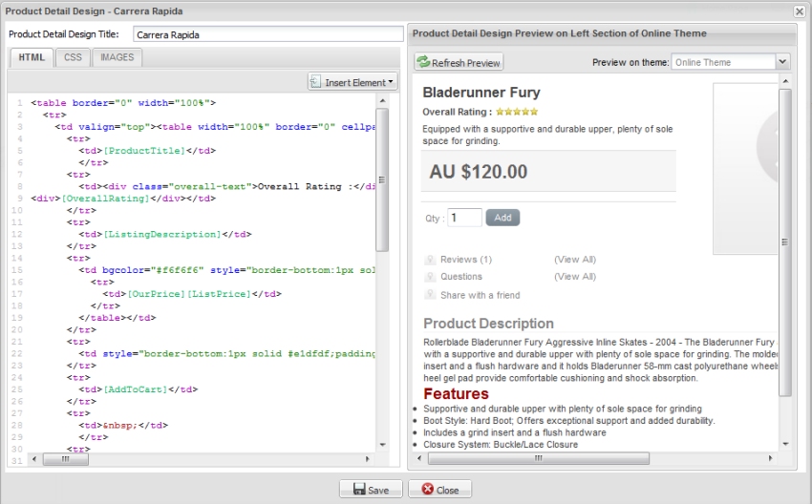Click the Online Theme combo box field
Image resolution: width=812 pixels, height=504 pixels.
click(723, 62)
